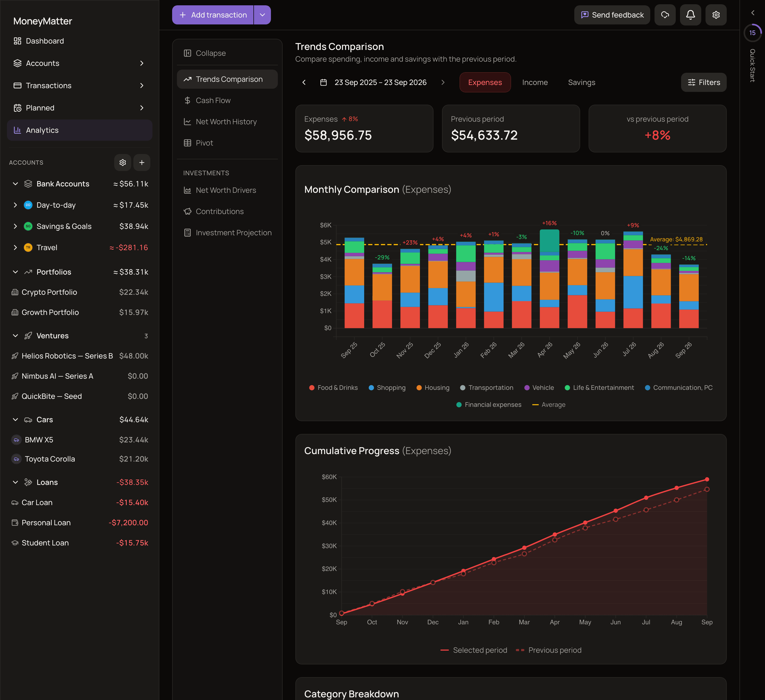Collapse the analytics side menu

(x=227, y=53)
